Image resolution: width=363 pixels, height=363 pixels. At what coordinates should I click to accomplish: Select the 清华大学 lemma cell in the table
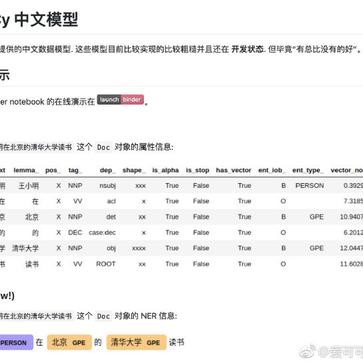pos(25,248)
